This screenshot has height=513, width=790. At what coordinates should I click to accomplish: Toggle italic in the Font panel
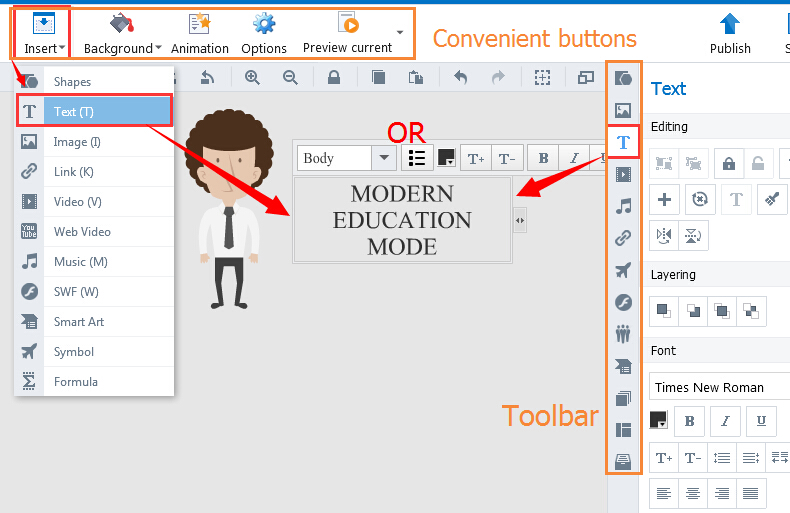pyautogui.click(x=725, y=421)
